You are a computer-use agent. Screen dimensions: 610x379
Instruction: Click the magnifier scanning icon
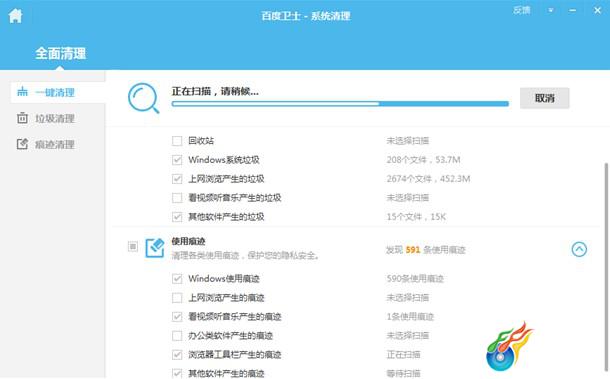[x=144, y=98]
